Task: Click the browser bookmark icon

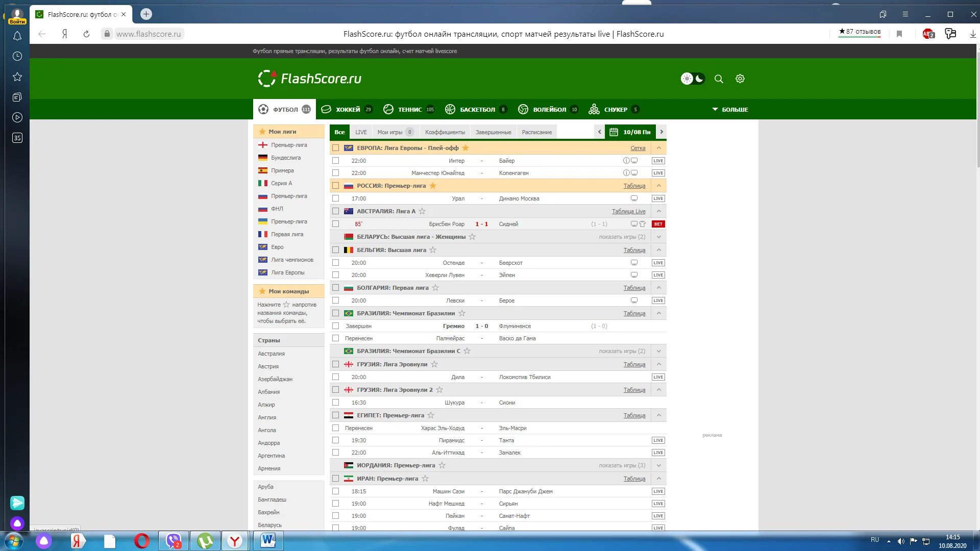Action: [899, 34]
